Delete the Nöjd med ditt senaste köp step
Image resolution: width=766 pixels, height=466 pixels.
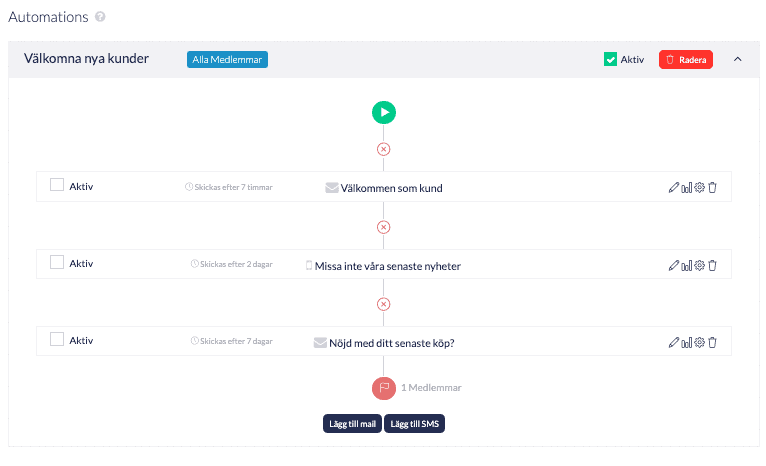click(713, 342)
